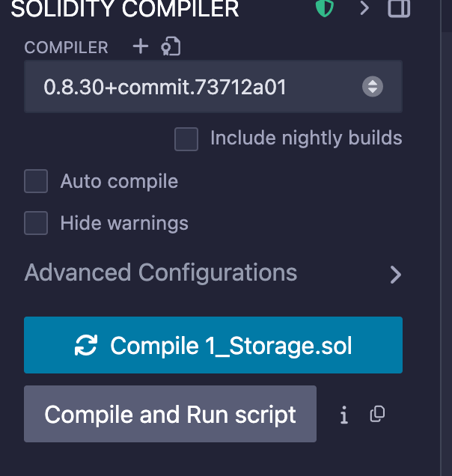The width and height of the screenshot is (452, 476).
Task: Click the copy icon next to info icon
Action: (x=378, y=414)
